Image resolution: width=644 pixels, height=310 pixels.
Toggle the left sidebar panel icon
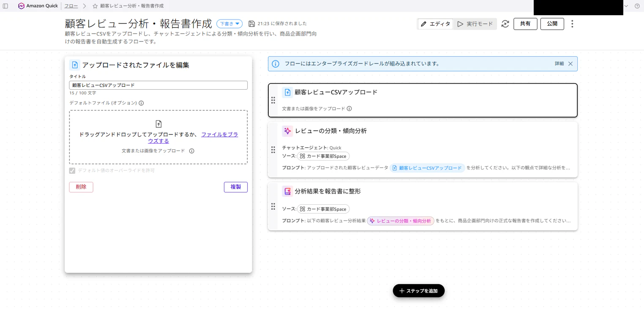[x=5, y=6]
